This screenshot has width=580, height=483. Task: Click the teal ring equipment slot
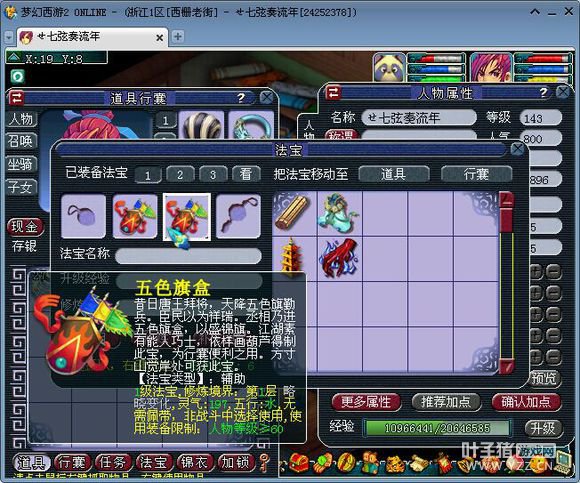[251, 125]
